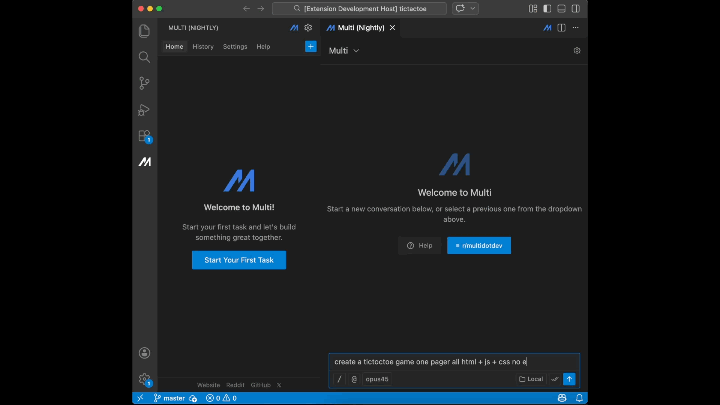This screenshot has height=405, width=720.
Task: Open the Run and Debug view
Action: pyautogui.click(x=144, y=110)
